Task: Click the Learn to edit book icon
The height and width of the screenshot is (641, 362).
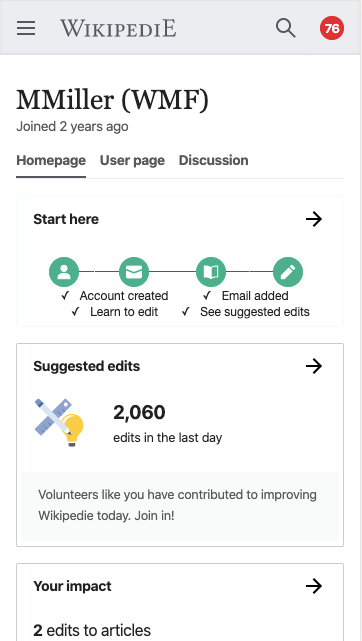Action: click(x=211, y=272)
